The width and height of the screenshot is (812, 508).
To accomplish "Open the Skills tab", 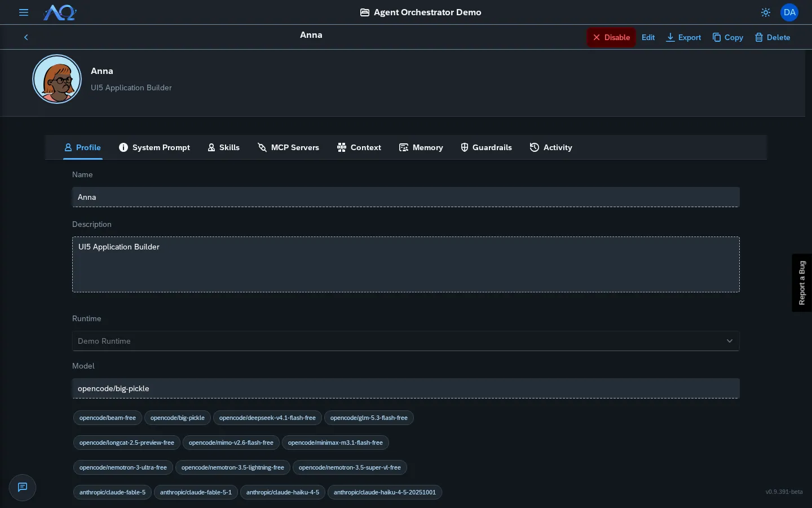I will click(224, 147).
